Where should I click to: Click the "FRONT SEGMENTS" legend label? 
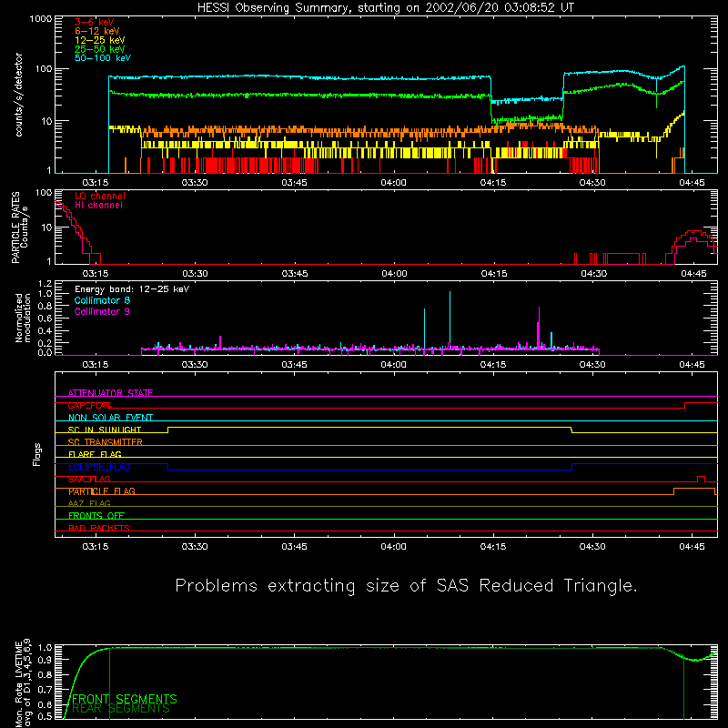pos(125,699)
